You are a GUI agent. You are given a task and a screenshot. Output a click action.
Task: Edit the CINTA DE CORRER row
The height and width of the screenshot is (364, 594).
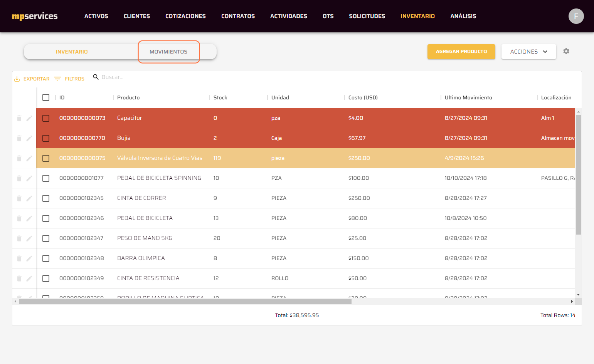click(29, 198)
